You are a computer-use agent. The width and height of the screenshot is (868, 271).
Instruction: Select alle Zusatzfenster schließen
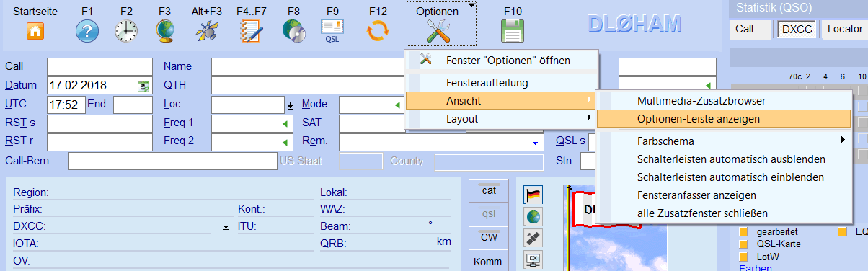click(x=723, y=213)
